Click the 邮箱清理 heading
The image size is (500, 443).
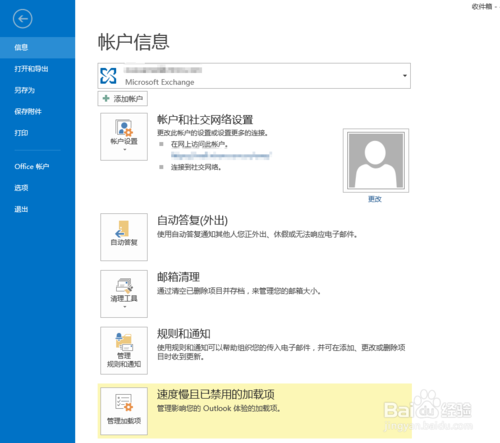[x=178, y=277]
